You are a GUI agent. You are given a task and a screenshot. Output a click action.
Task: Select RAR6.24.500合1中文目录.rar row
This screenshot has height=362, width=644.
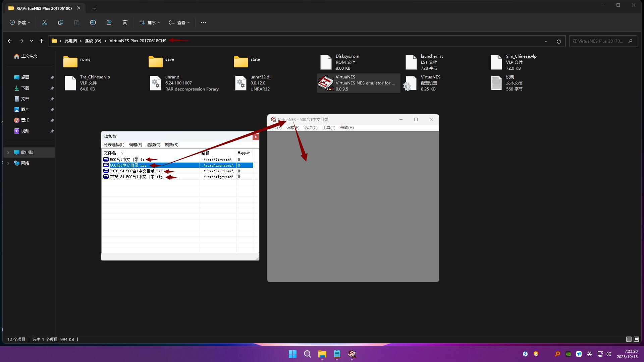(x=178, y=171)
